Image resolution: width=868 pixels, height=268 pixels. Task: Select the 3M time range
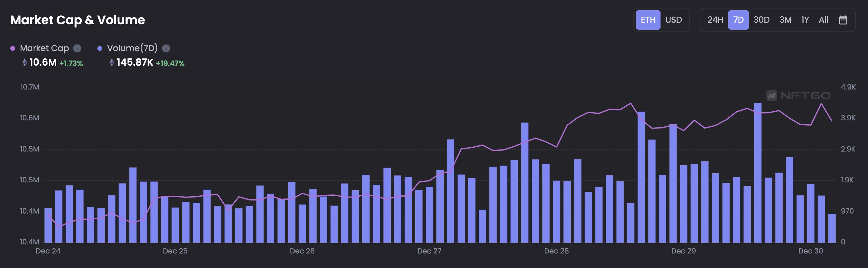click(x=785, y=20)
